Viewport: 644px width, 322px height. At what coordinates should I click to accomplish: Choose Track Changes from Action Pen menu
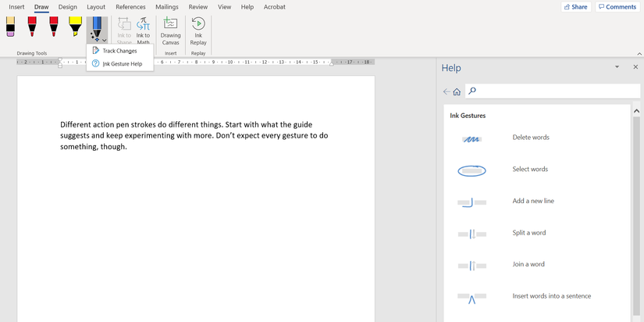[119, 51]
